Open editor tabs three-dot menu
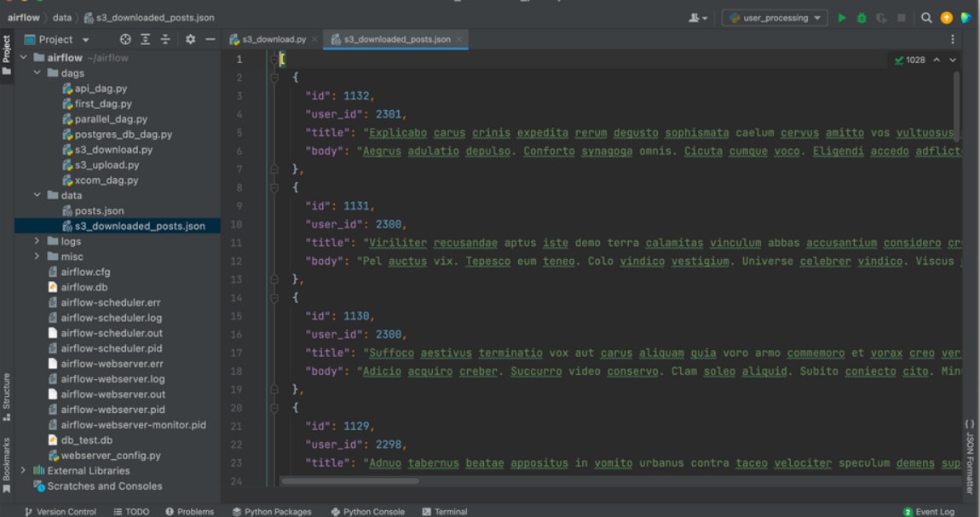 tap(953, 39)
